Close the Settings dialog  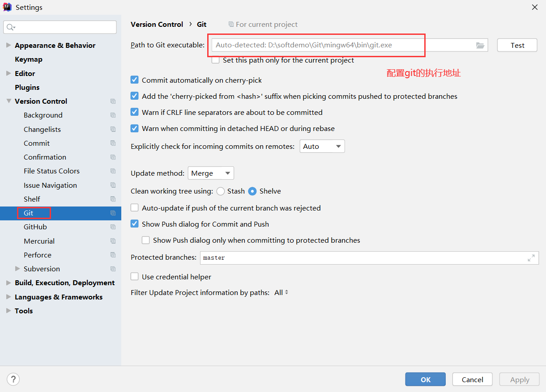(x=534, y=7)
